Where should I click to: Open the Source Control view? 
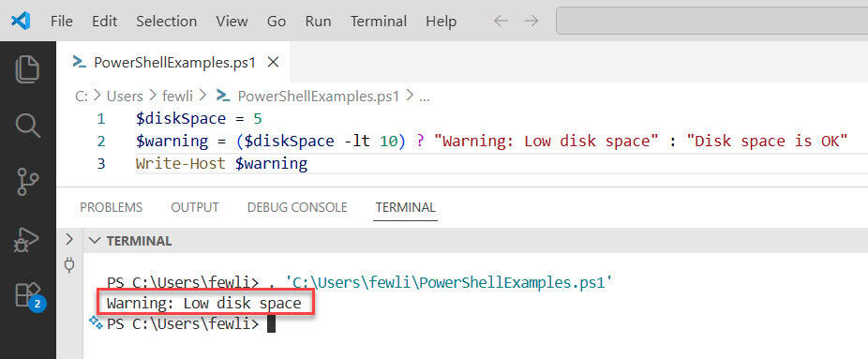(x=28, y=182)
